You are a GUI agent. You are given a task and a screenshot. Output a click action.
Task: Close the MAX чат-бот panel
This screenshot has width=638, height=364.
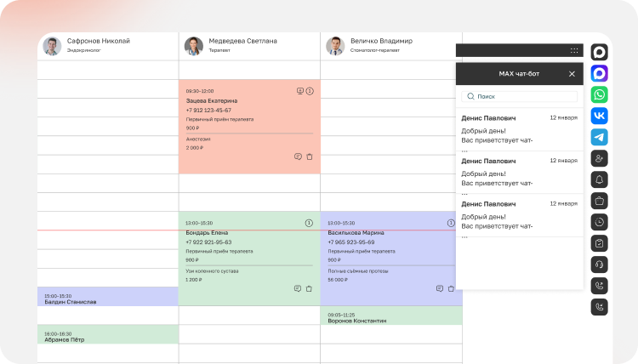click(572, 74)
